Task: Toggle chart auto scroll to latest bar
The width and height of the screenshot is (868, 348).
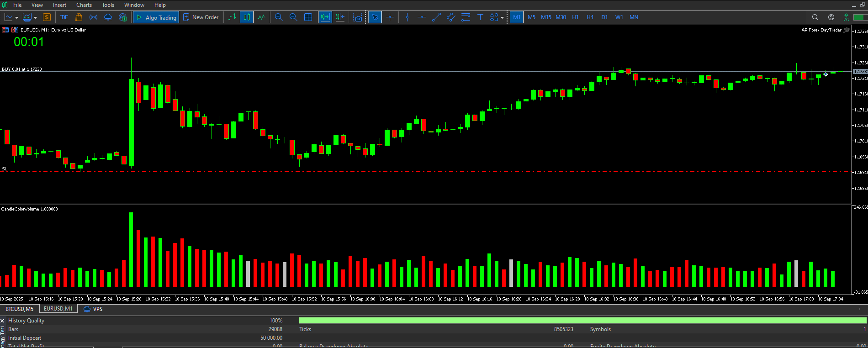Action: tap(325, 17)
